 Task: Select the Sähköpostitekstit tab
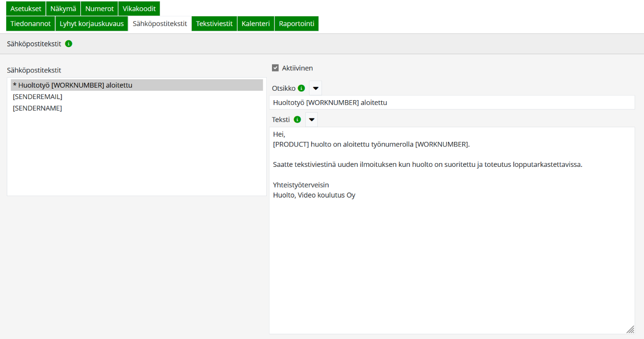click(160, 23)
